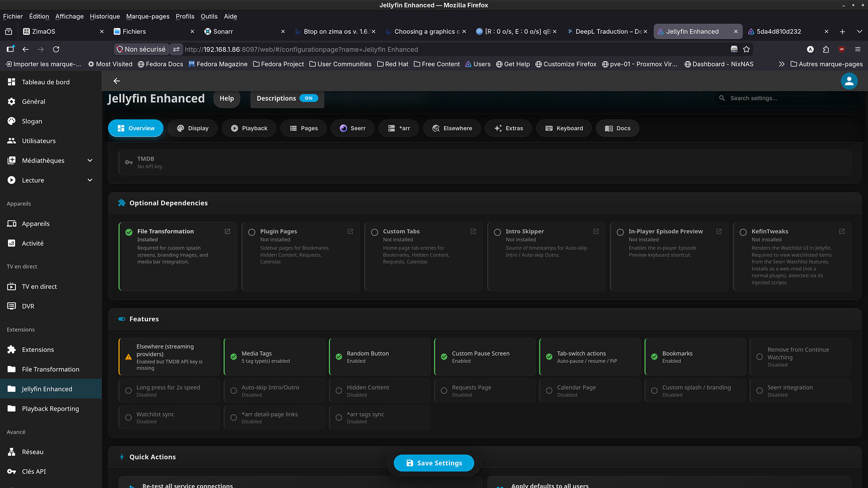Image resolution: width=868 pixels, height=488 pixels.
Task: Click the Activité chart icon
Action: tap(12, 244)
